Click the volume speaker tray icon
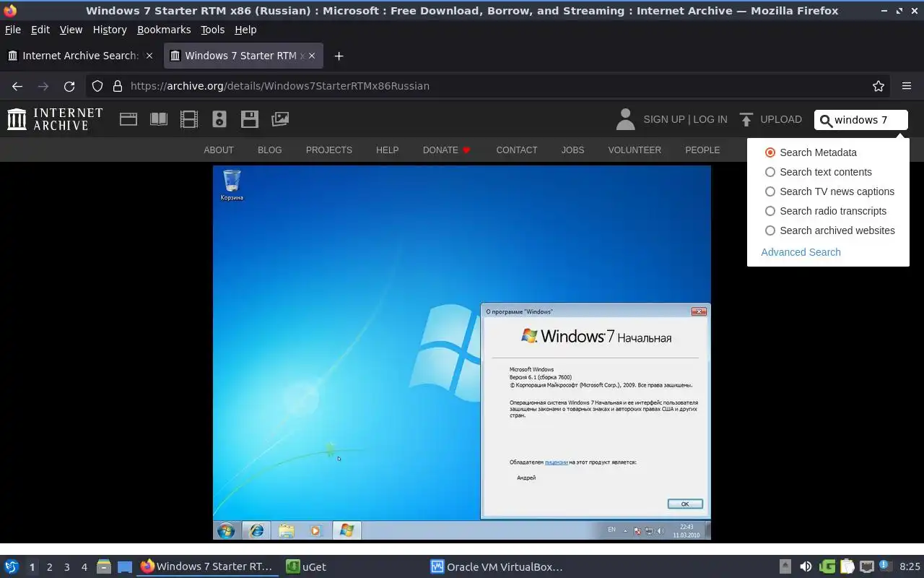The width and height of the screenshot is (924, 578). [806, 567]
